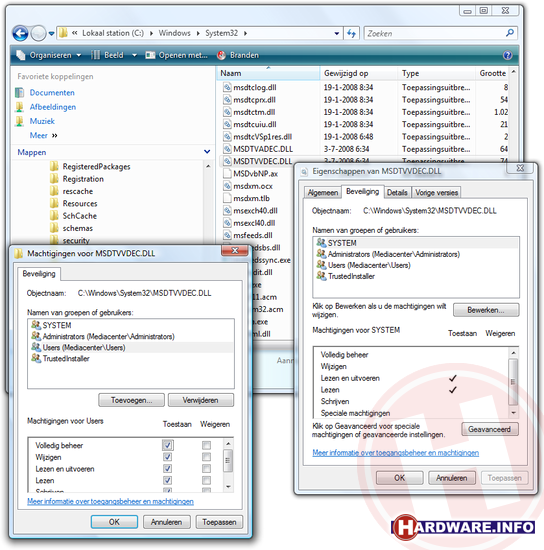This screenshot has width=544, height=550.
Task: Click the scrollbar in Machtigingen voor SYSTEM list
Action: [513, 382]
